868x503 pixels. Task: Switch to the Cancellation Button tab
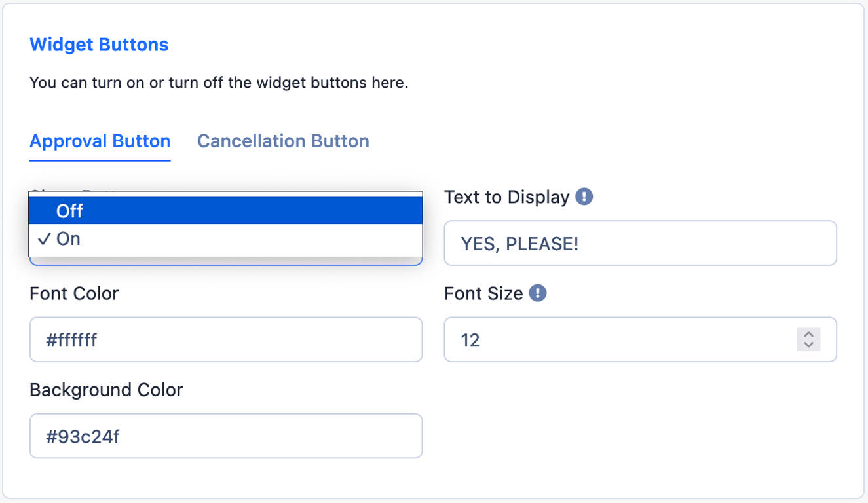(x=283, y=141)
